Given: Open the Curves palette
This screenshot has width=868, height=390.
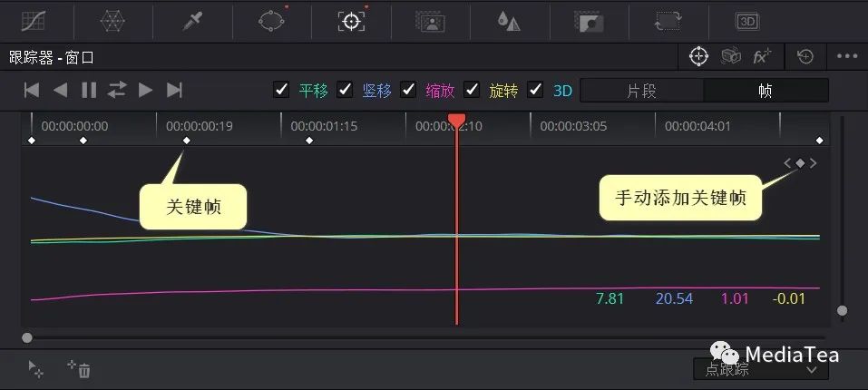Looking at the screenshot, I should [x=34, y=21].
